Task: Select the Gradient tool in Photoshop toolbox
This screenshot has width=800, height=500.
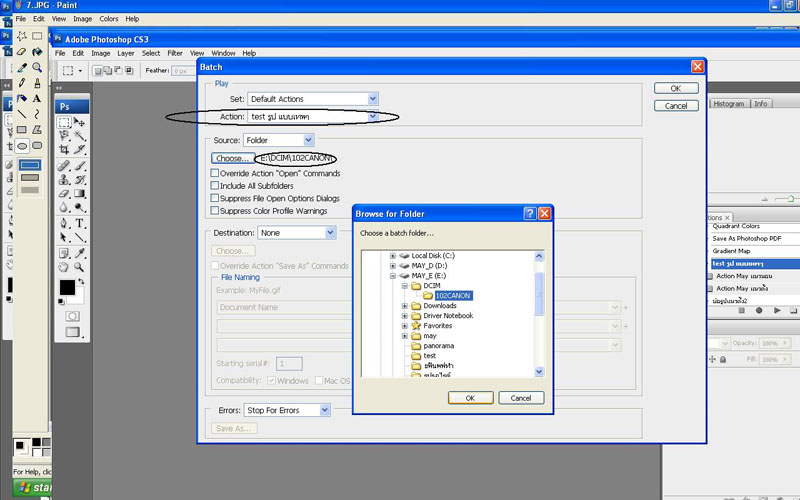Action: pyautogui.click(x=79, y=193)
